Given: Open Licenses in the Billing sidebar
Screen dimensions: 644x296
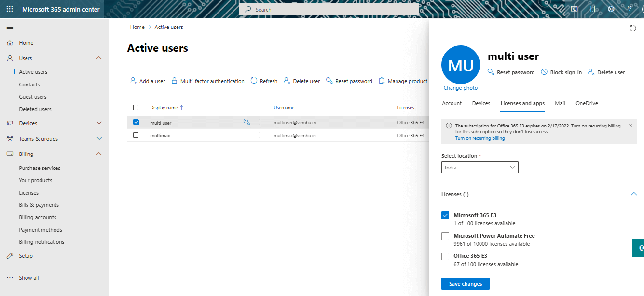Looking at the screenshot, I should (29, 193).
